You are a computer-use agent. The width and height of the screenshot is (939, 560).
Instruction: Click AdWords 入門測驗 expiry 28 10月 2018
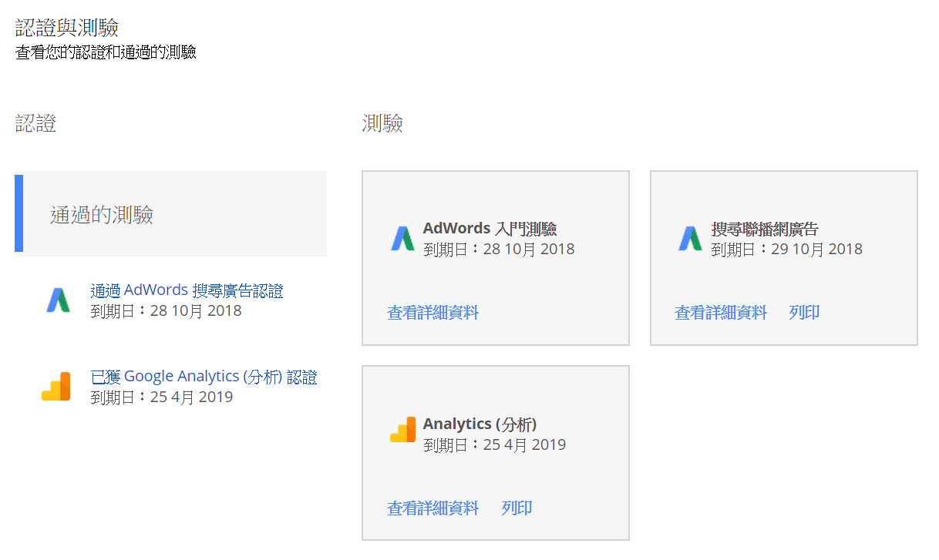[499, 249]
